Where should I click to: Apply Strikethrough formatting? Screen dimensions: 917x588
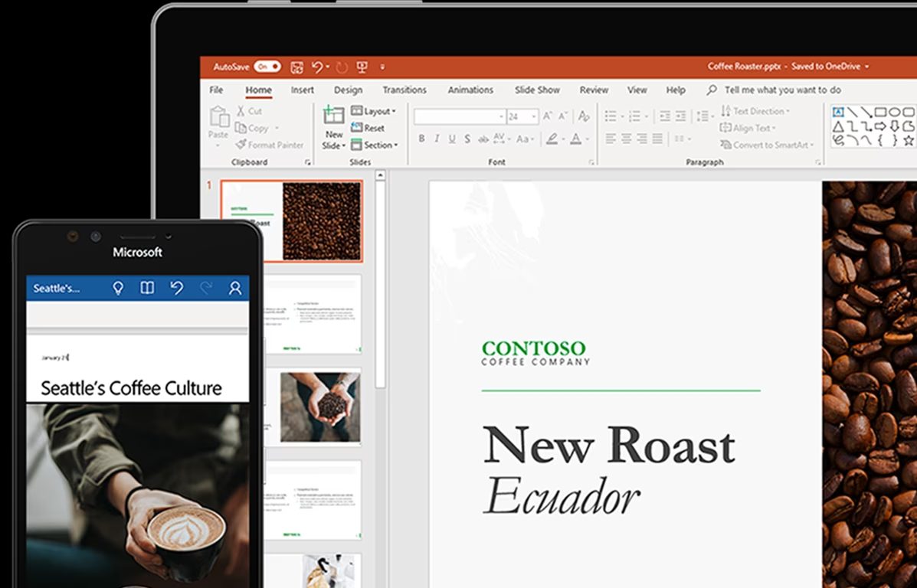pos(483,139)
